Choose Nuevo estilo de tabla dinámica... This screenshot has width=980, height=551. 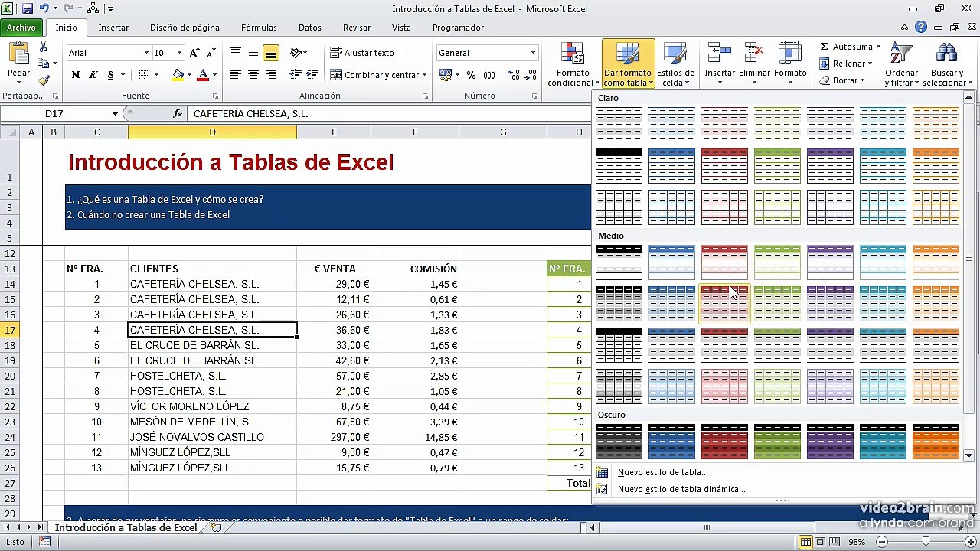point(681,489)
